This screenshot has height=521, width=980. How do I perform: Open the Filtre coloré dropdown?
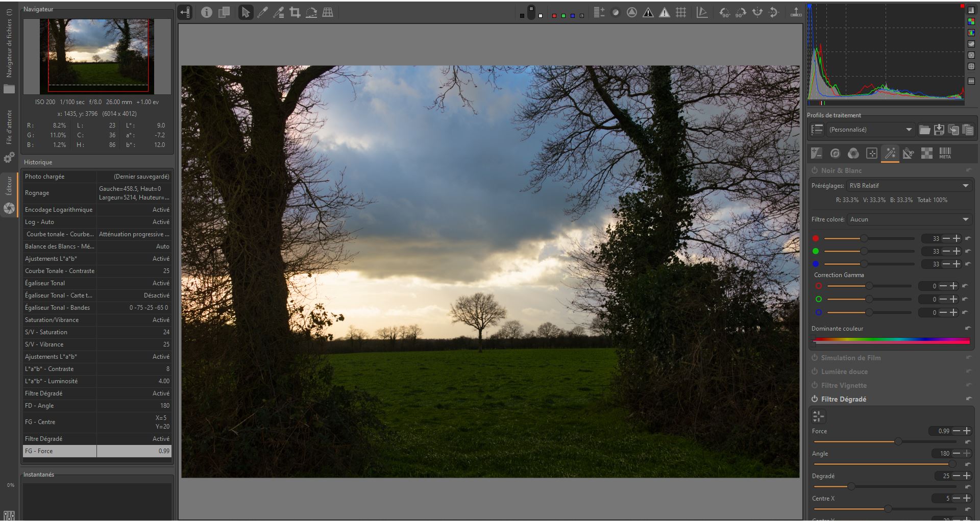[909, 219]
